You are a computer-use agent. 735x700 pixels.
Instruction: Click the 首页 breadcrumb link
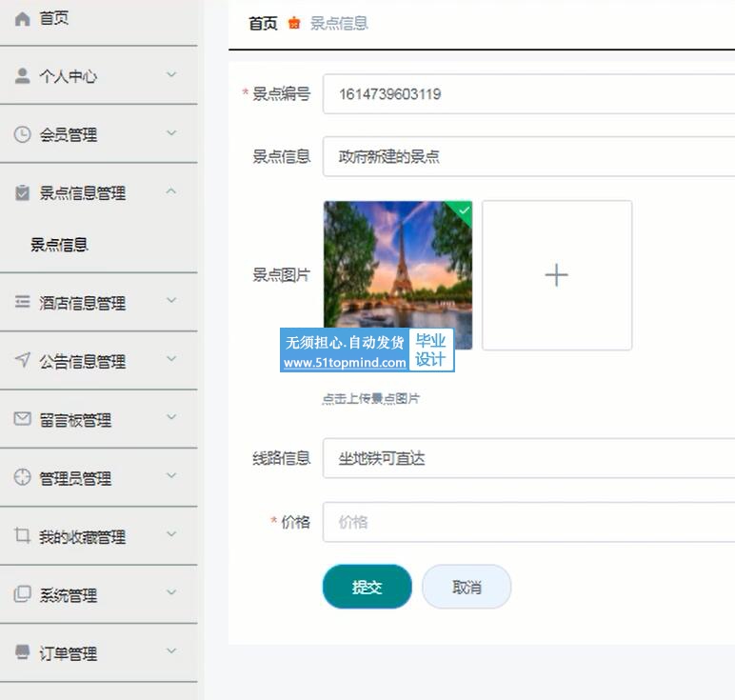point(263,23)
